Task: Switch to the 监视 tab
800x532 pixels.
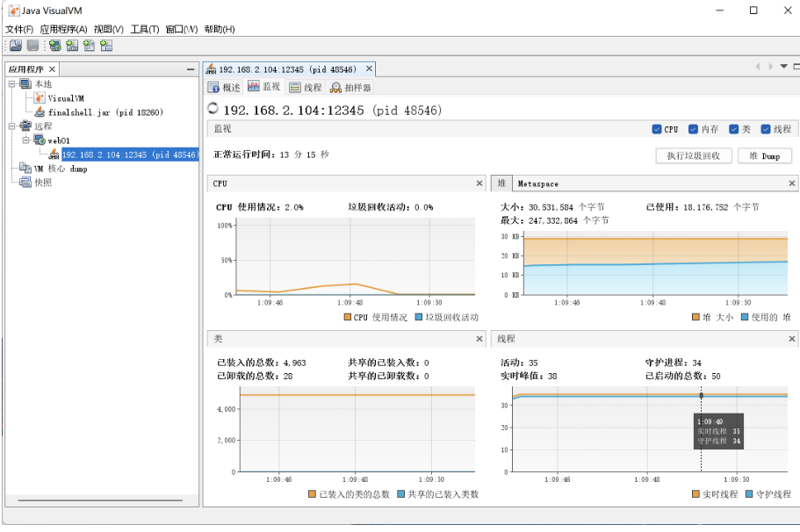Action: pos(263,87)
